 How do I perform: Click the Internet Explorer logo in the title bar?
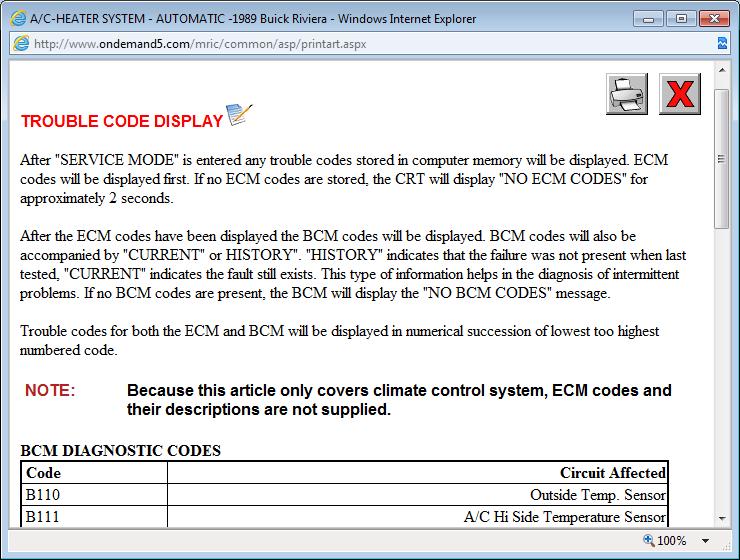coord(18,19)
